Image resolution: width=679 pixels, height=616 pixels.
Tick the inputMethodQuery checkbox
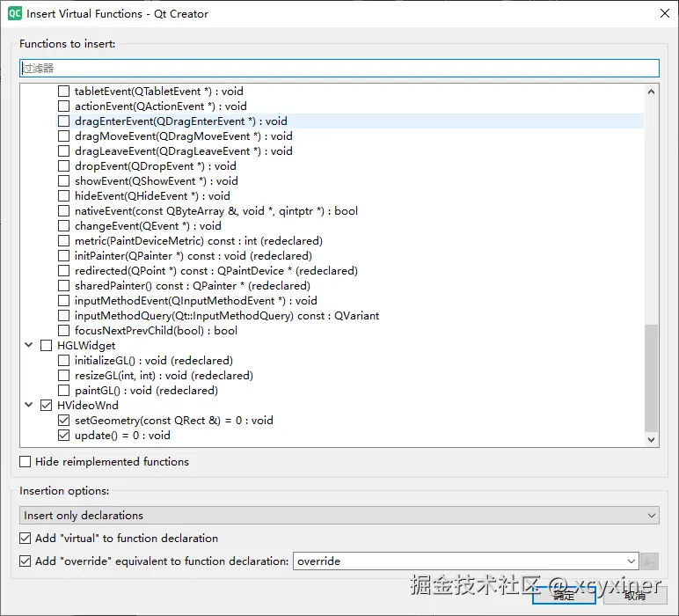coord(63,315)
